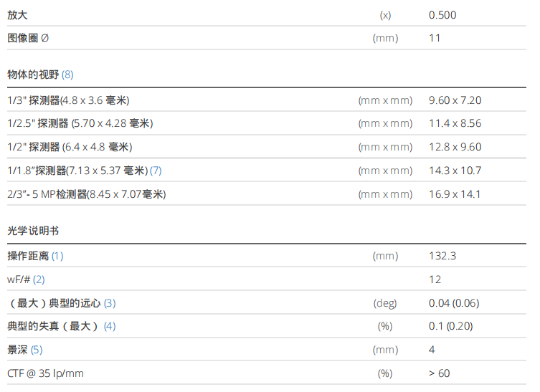Viewport: 540px width, 392px height.
Task: Click footnote (2) beside wF/#
Action: [39, 279]
